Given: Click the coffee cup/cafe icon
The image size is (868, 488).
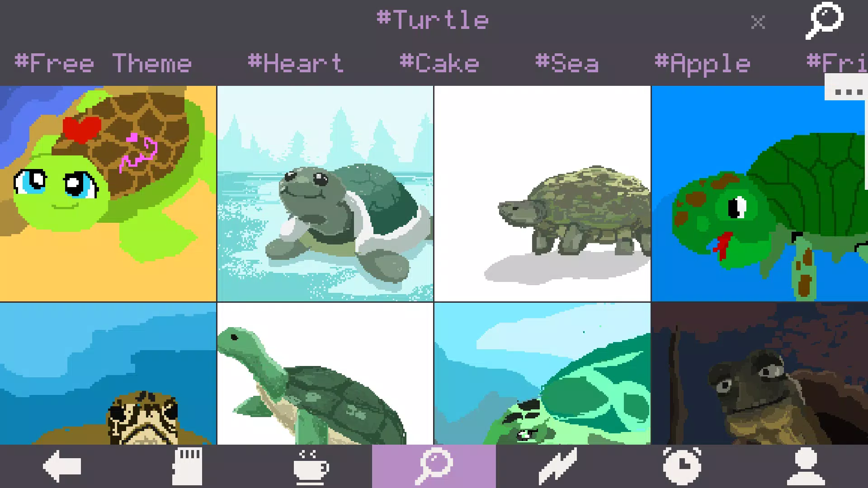Looking at the screenshot, I should [309, 467].
